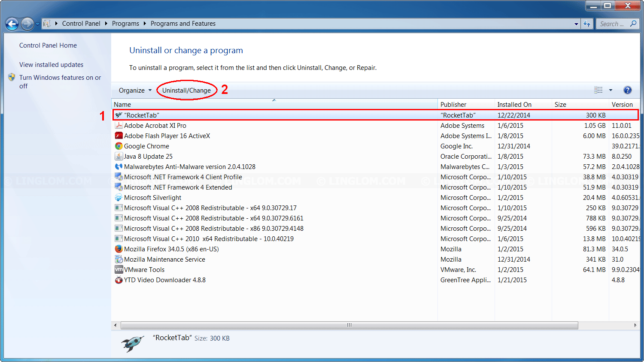Viewport: 644px width, 362px height.
Task: Click the Uninstall/Change button
Action: 186,90
